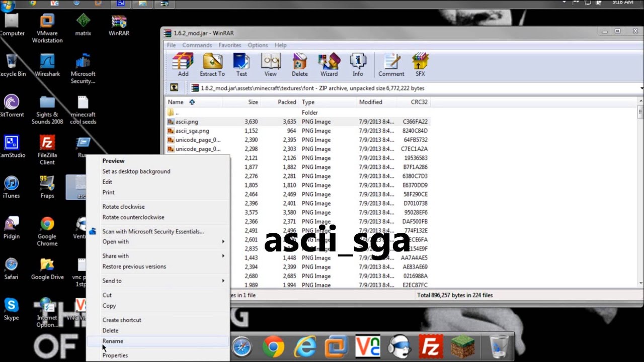This screenshot has height=362, width=644.
Task: Open Safari from the dock
Action: (x=242, y=346)
